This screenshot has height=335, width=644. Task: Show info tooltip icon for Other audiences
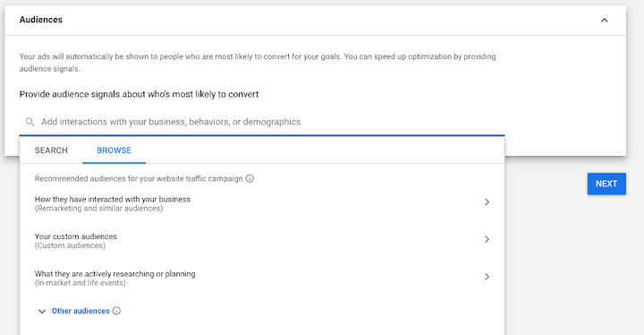[x=116, y=311]
